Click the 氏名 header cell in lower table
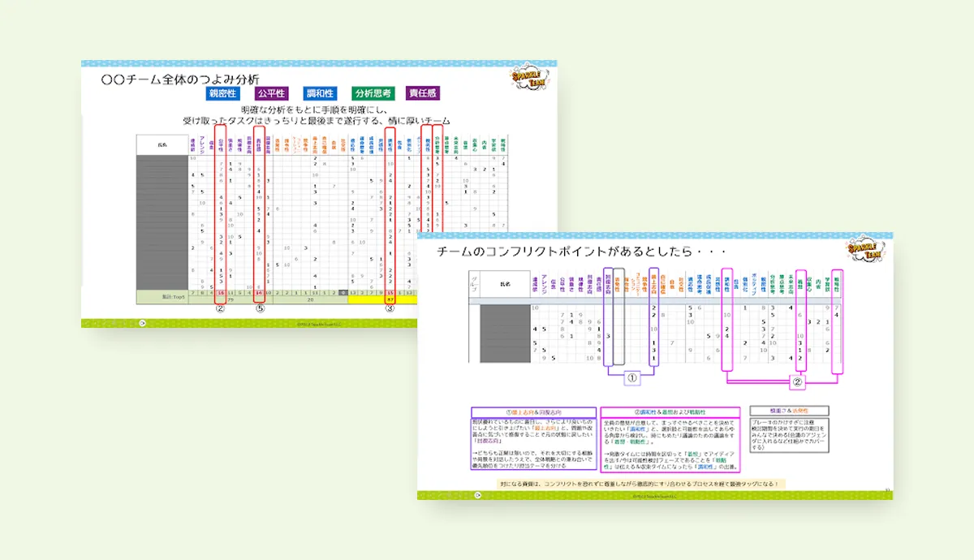974x560 pixels. tap(506, 285)
